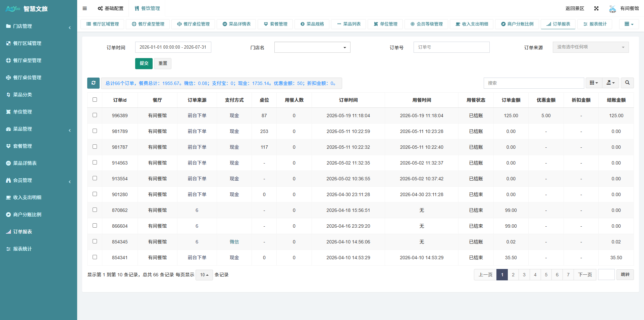Click 单位管理 icon in sidebar

(x=8, y=112)
